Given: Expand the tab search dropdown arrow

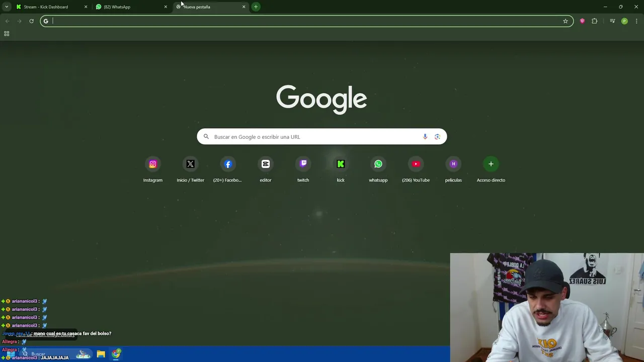Looking at the screenshot, I should (7, 7).
